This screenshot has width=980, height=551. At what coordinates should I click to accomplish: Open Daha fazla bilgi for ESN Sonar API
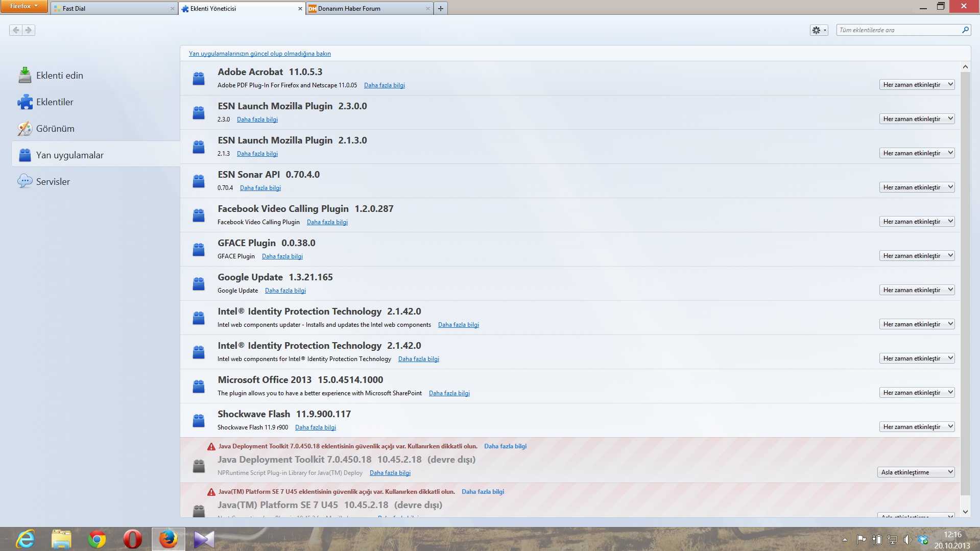point(260,188)
